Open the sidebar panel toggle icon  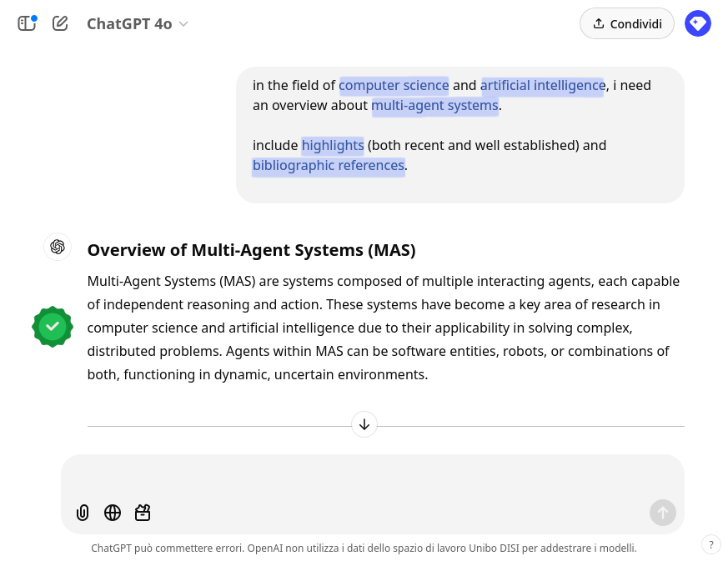click(28, 23)
